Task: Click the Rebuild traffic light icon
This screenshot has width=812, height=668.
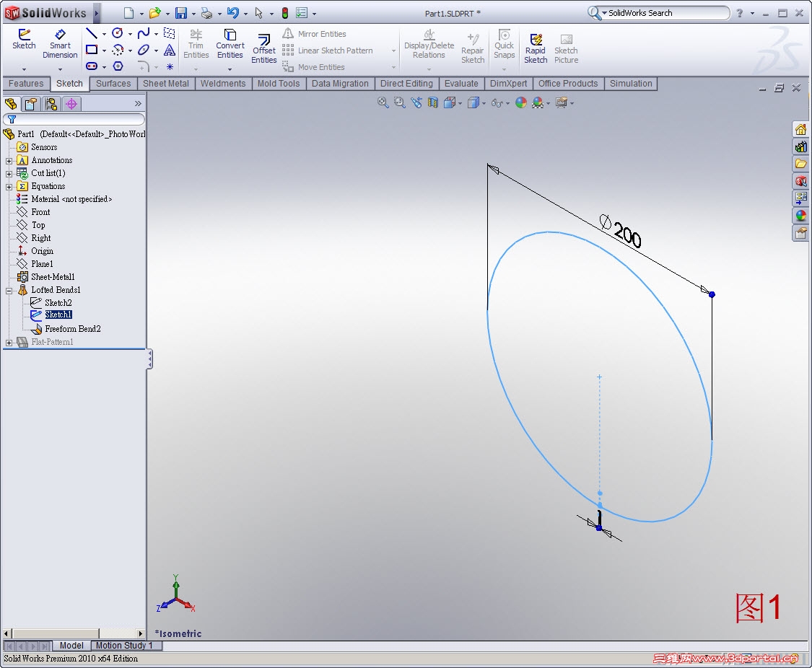Action: 285,13
